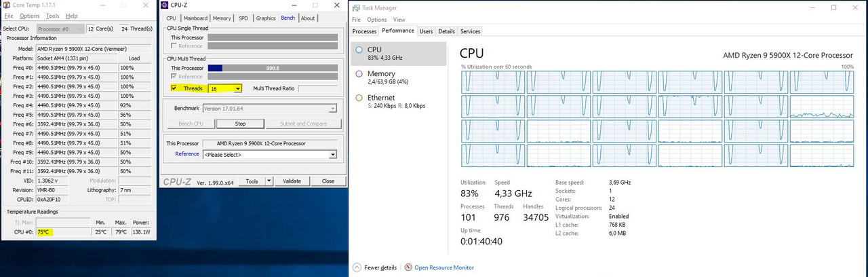Switch to the Memory tab in CPU-Z
This screenshot has height=277, width=868.
tap(222, 18)
